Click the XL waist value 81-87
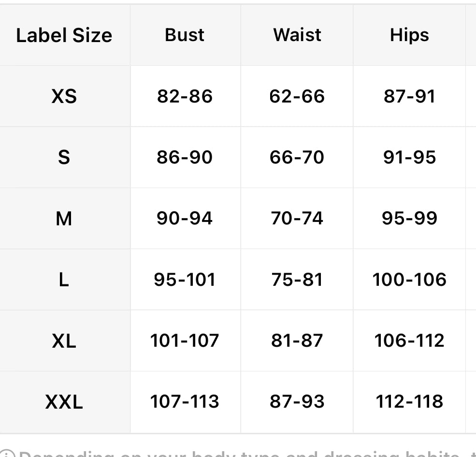This screenshot has height=457, width=476. [297, 341]
